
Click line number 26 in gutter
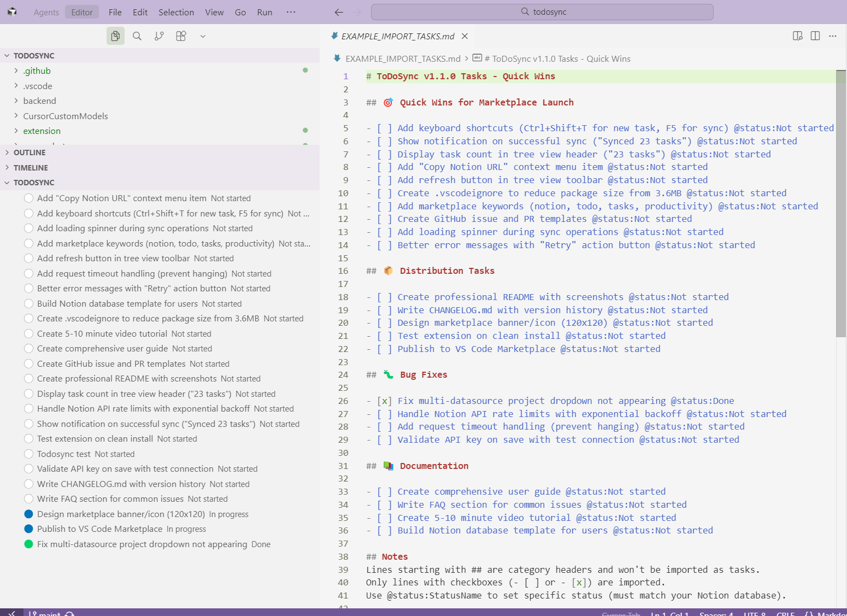tap(343, 401)
